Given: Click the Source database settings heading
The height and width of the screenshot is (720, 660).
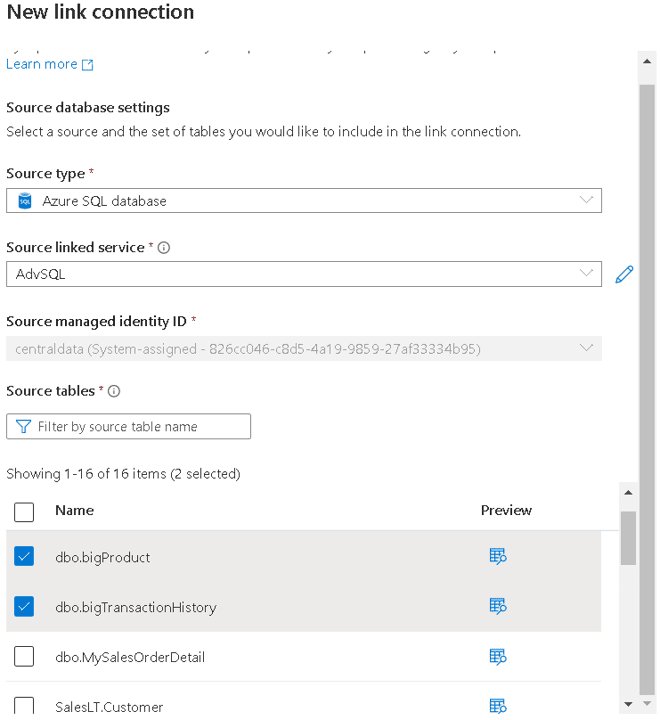Looking at the screenshot, I should (88, 107).
